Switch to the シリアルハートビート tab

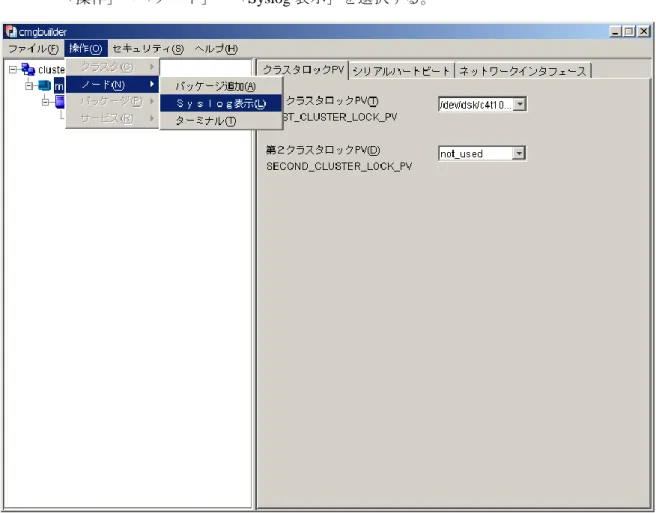coord(402,71)
